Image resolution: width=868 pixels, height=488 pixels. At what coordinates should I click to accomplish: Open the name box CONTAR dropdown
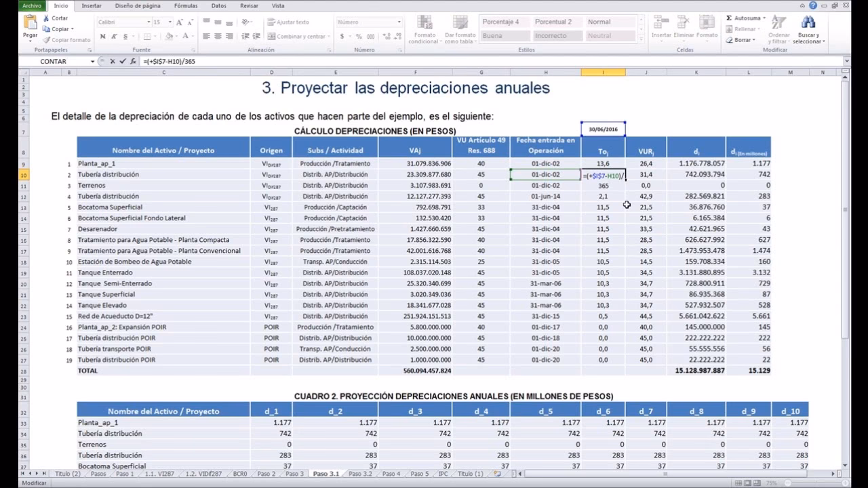[x=92, y=61]
